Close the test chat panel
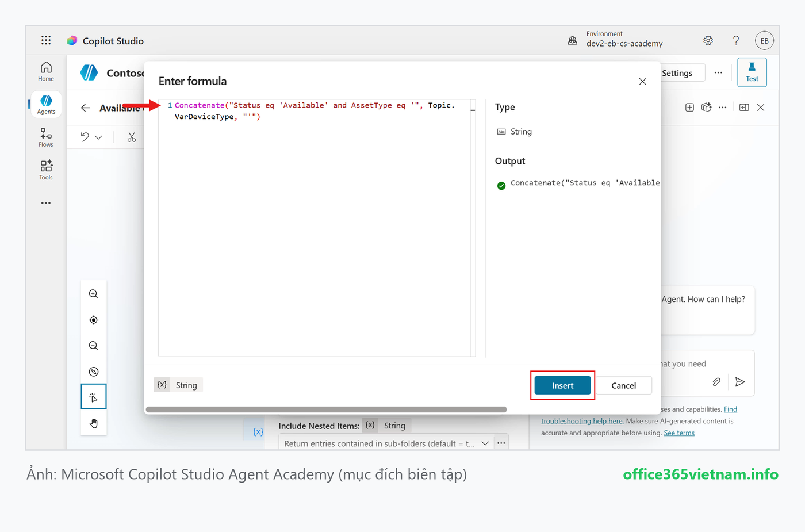This screenshot has height=532, width=805. (x=761, y=108)
